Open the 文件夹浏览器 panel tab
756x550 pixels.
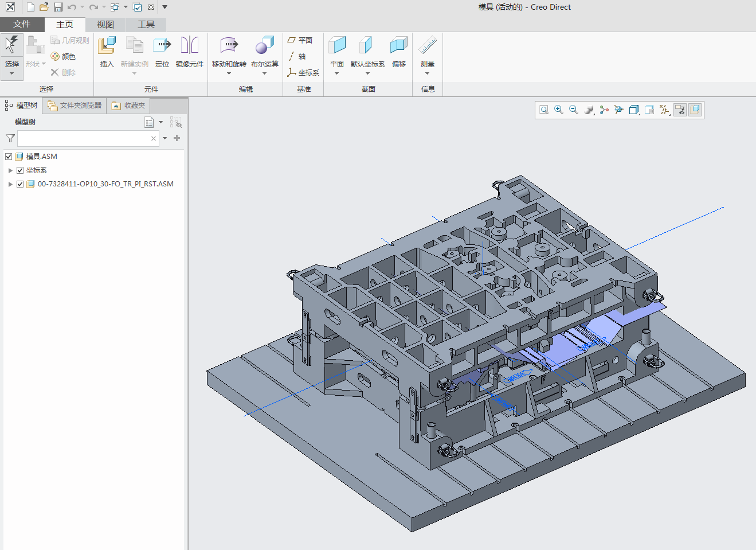click(75, 106)
